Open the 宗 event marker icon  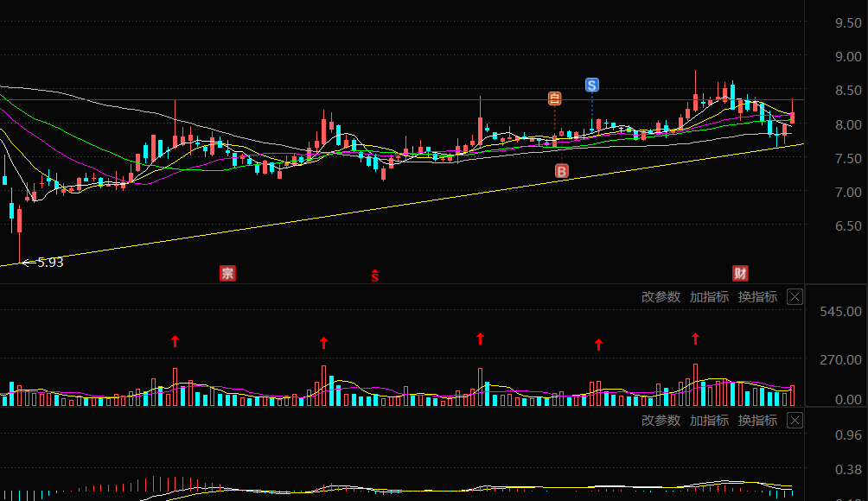point(227,273)
